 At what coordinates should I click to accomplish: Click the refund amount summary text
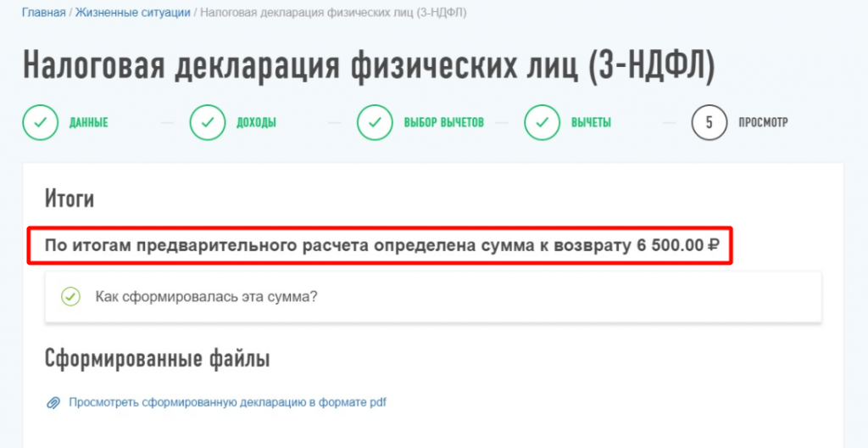point(382,245)
